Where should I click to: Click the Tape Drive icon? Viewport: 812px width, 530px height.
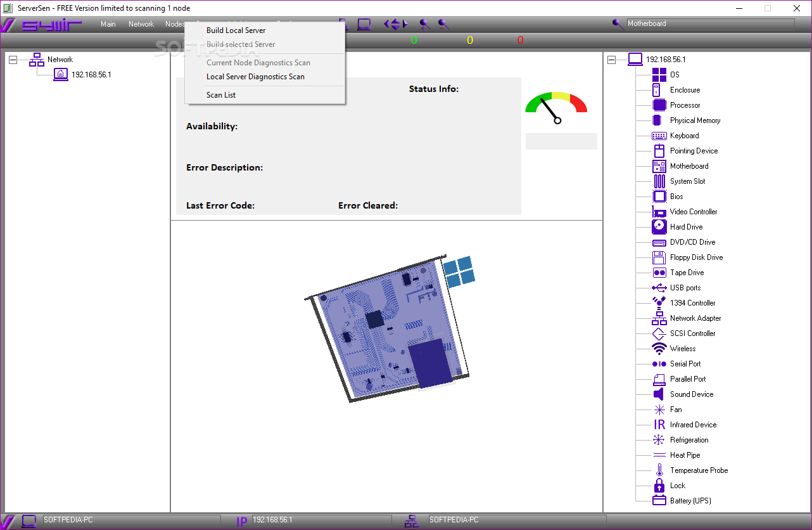[659, 273]
